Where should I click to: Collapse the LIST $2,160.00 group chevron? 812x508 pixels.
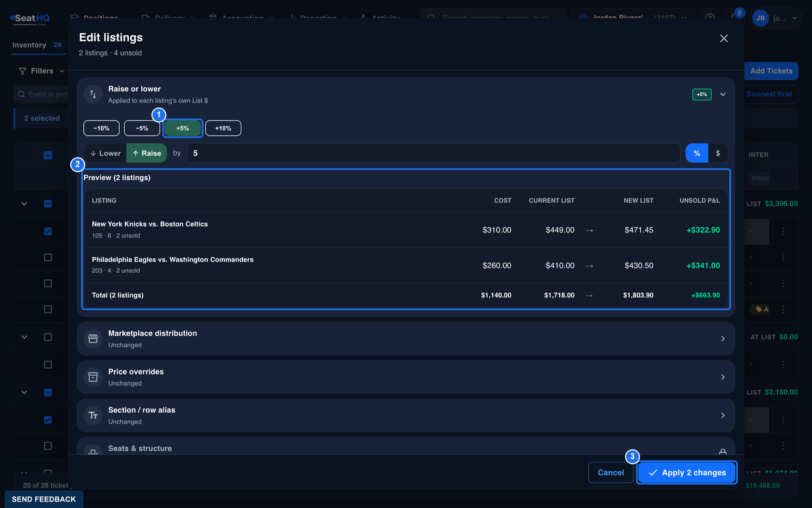pos(24,392)
